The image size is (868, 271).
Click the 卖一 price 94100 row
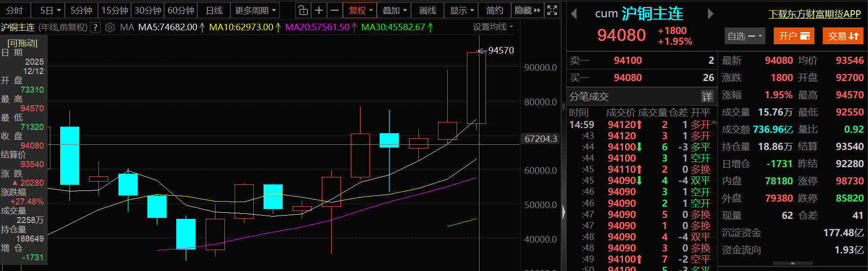(641, 61)
